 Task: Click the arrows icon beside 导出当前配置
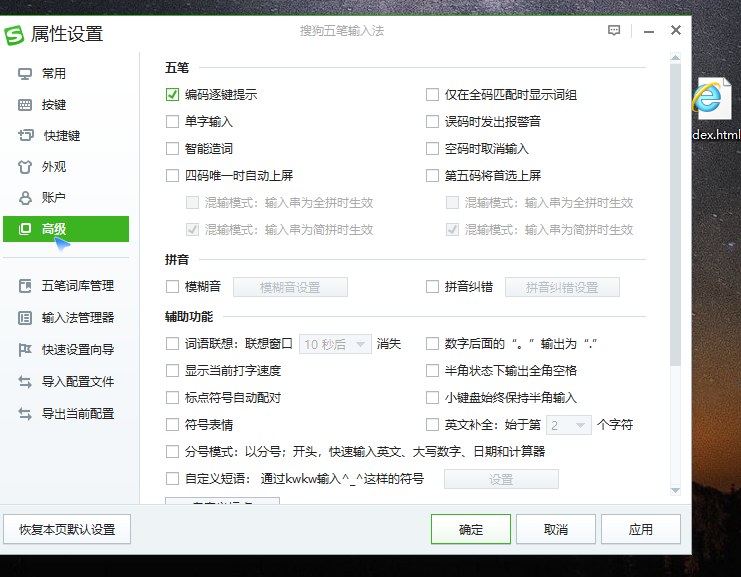pyautogui.click(x=25, y=413)
